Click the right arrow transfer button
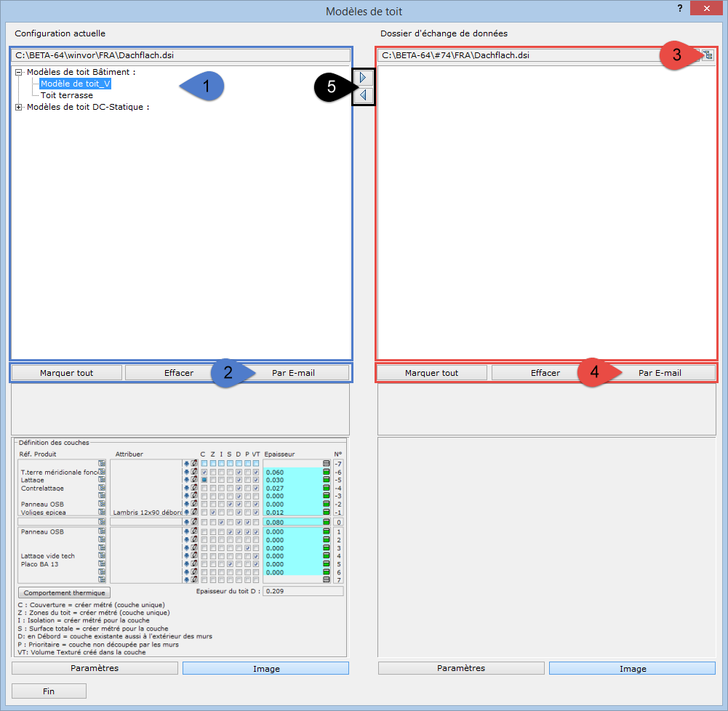The height and width of the screenshot is (711, 728). pos(363,77)
